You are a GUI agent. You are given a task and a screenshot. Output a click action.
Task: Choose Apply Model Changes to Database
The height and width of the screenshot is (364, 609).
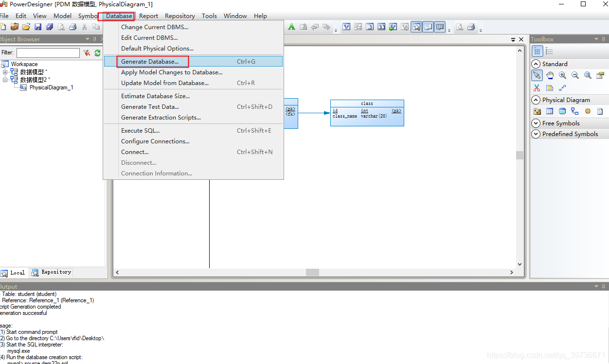193,72
